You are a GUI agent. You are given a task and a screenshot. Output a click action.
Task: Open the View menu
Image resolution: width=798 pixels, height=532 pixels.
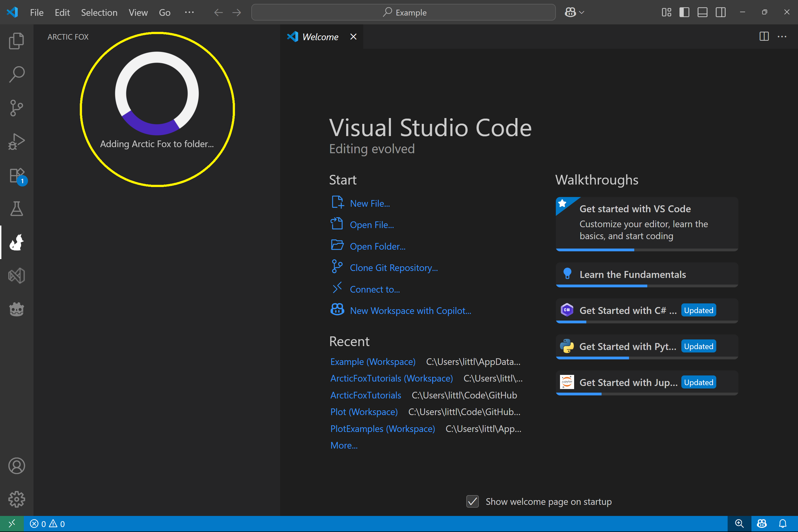coord(138,12)
